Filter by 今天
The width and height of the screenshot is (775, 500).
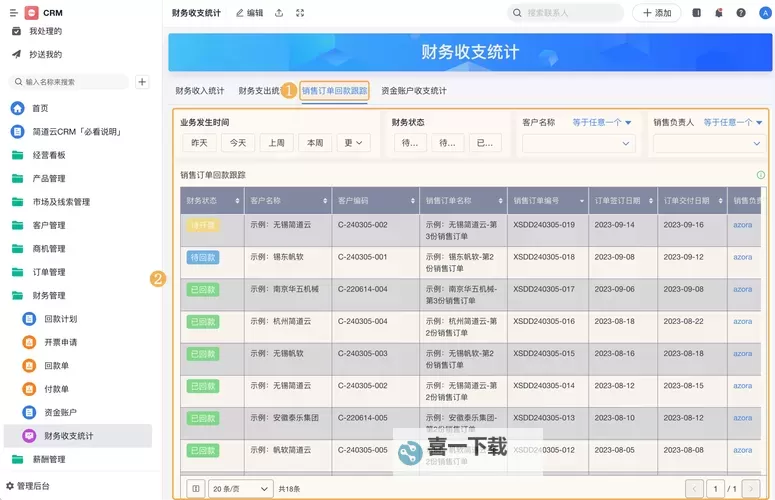pyautogui.click(x=238, y=143)
